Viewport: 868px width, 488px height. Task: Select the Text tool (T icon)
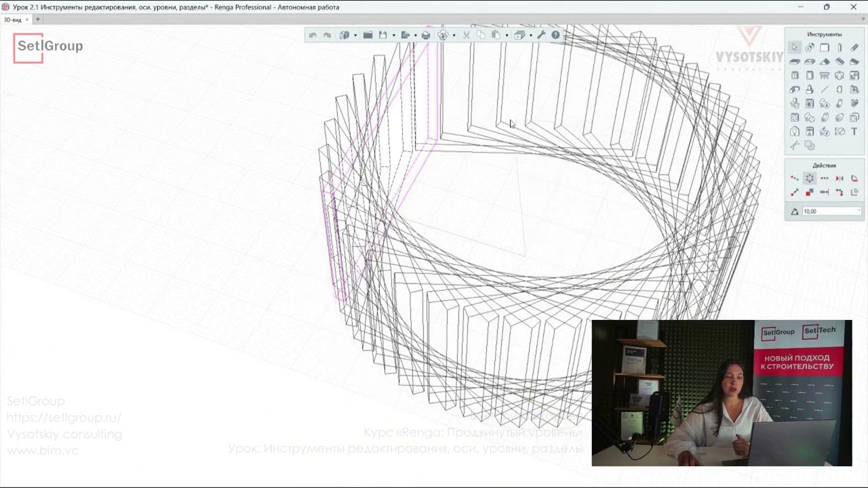pos(854,131)
